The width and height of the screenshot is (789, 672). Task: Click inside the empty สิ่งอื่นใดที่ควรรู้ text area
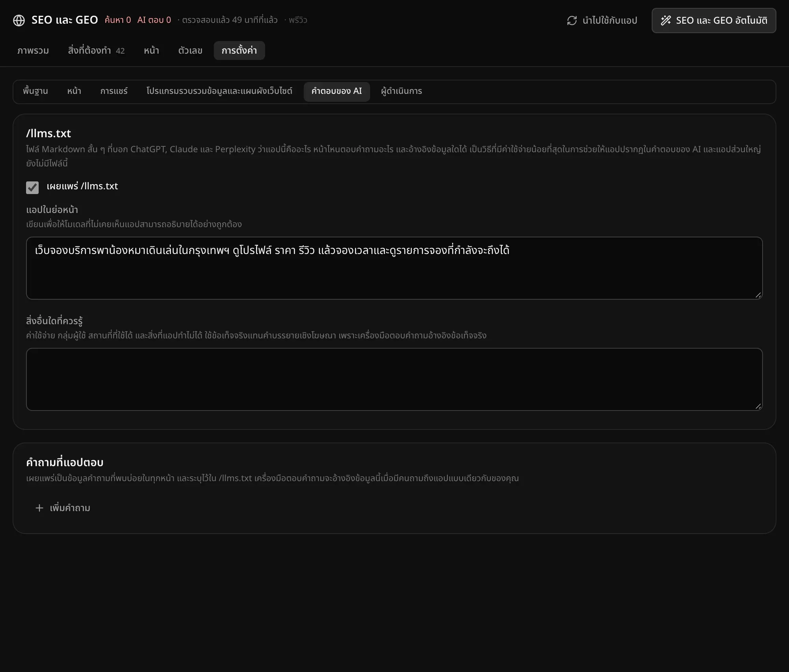click(394, 379)
